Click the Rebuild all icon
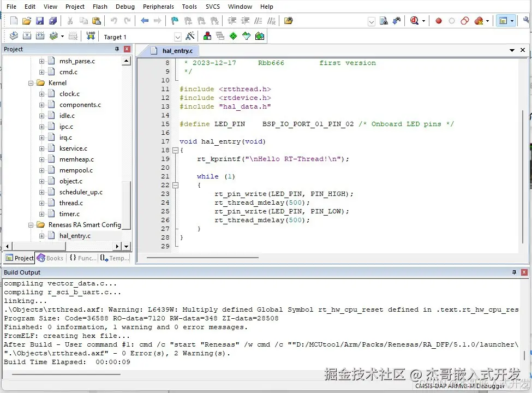532x393 pixels. tap(40, 35)
